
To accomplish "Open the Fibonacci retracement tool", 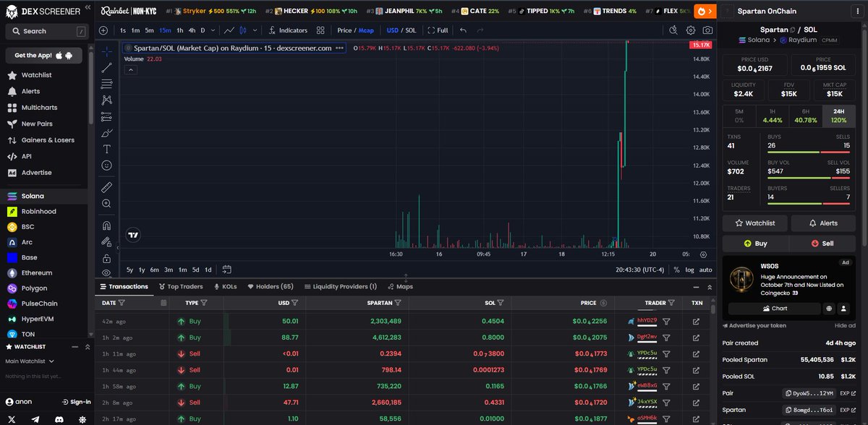I will pos(106,84).
